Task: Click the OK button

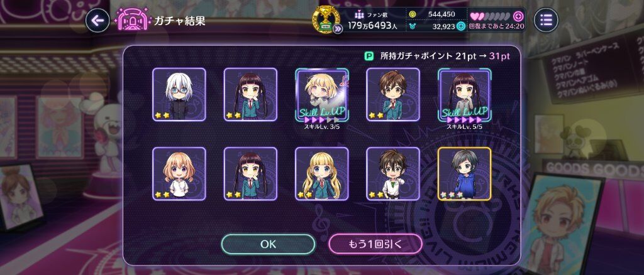Action: point(268,244)
